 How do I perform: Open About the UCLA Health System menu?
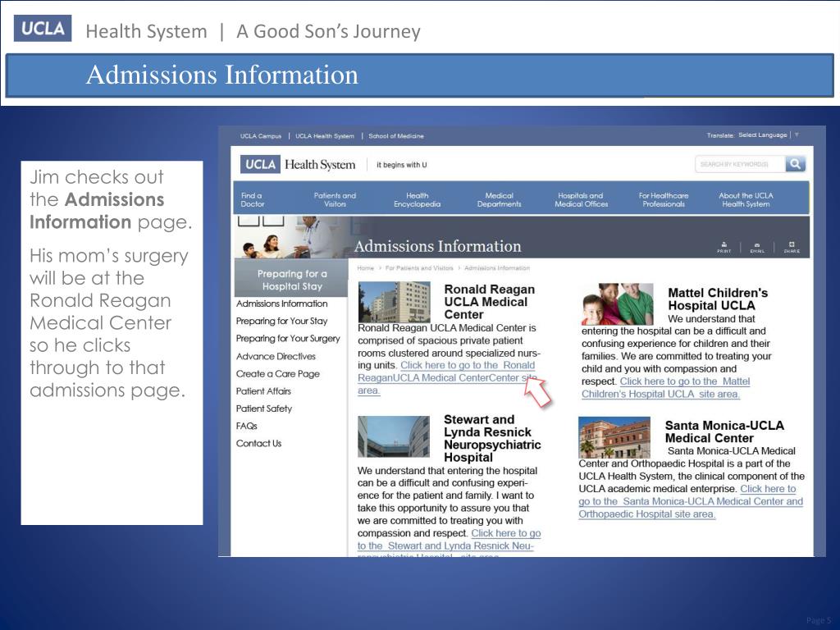746,200
